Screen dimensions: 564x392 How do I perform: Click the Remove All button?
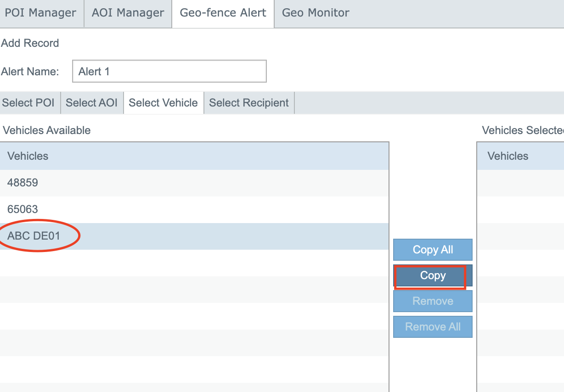click(433, 327)
